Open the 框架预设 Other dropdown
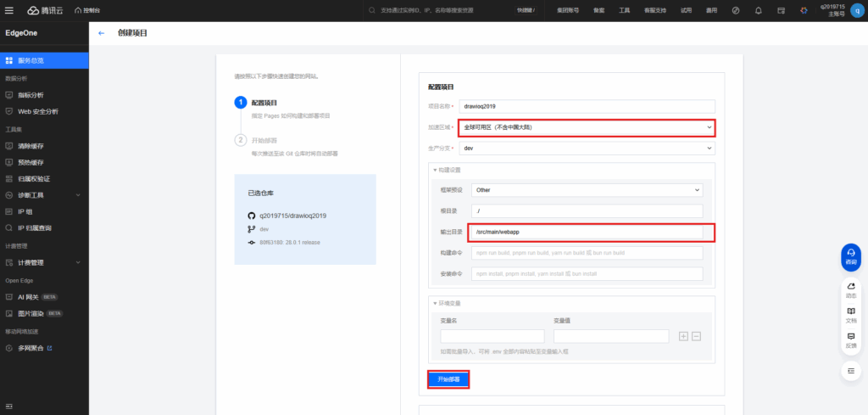This screenshot has width=868, height=415. [x=587, y=190]
